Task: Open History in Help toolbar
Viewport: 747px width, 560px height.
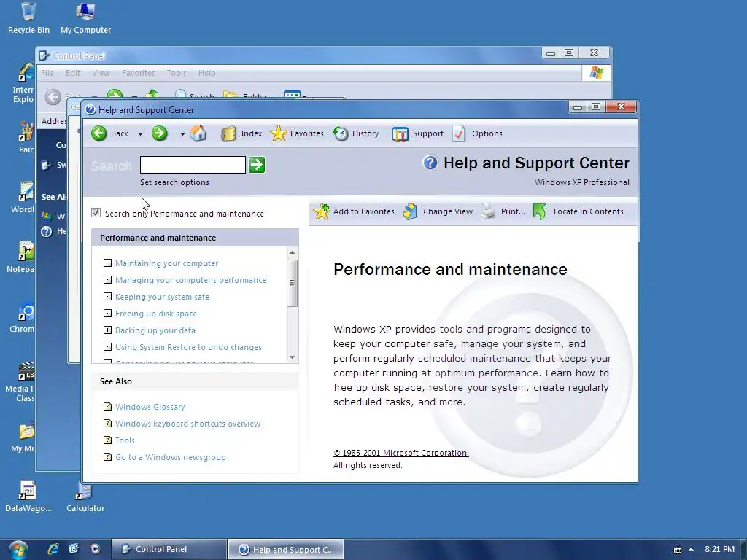Action: pos(356,134)
